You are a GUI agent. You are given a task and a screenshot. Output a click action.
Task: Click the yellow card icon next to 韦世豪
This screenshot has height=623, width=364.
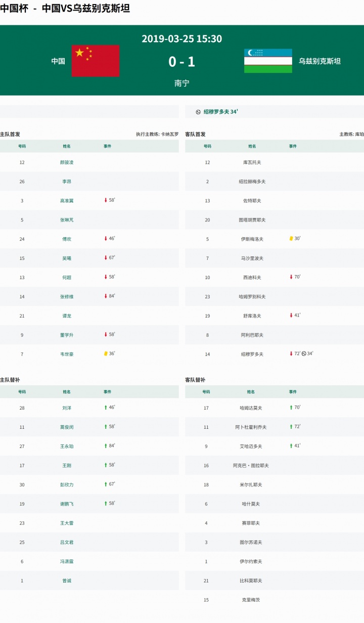(106, 353)
